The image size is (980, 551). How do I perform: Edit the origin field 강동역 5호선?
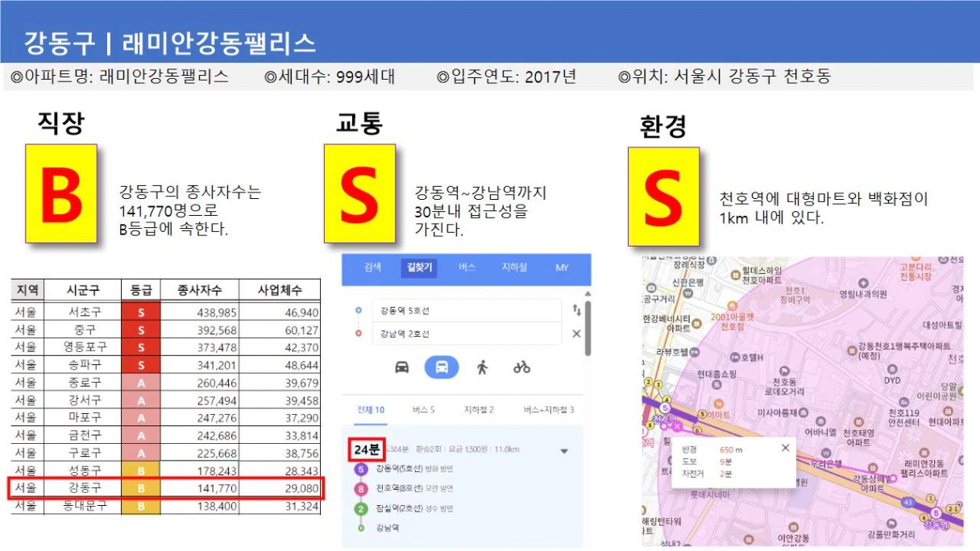pyautogui.click(x=466, y=310)
